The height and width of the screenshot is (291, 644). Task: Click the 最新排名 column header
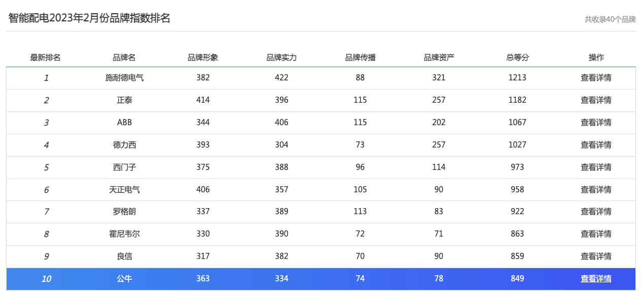[x=46, y=57]
